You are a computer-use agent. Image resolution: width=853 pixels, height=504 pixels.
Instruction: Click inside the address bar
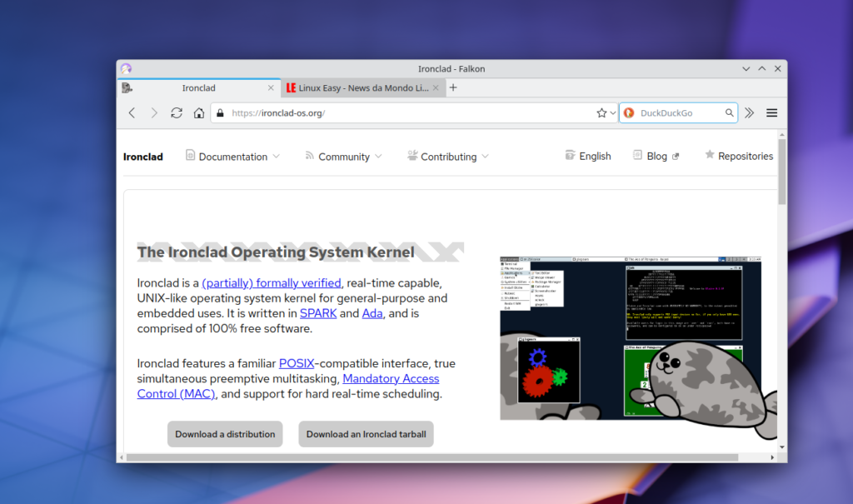(375, 112)
